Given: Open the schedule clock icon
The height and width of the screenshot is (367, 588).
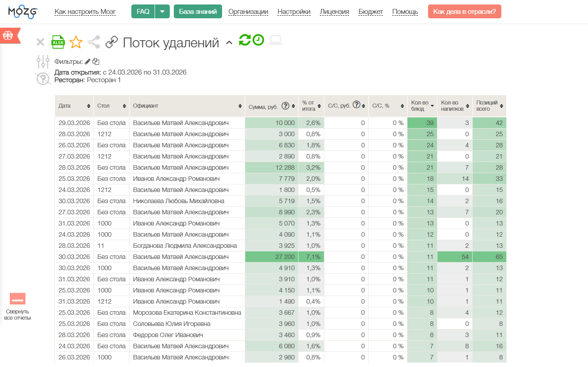Looking at the screenshot, I should point(258,40).
